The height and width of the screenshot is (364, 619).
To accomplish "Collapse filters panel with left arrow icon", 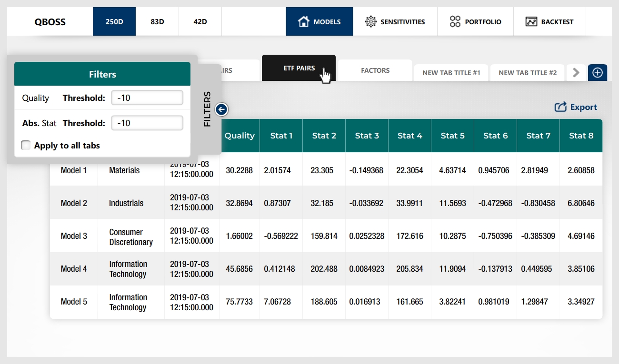I will (221, 109).
